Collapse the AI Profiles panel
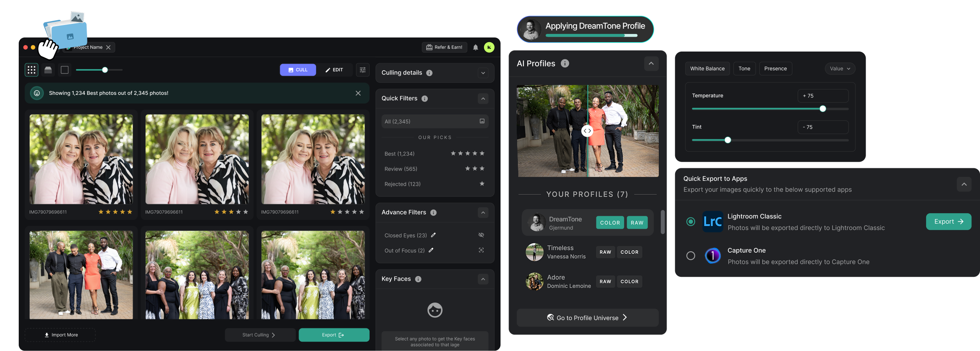Viewport: 980px width, 351px height. (x=651, y=64)
